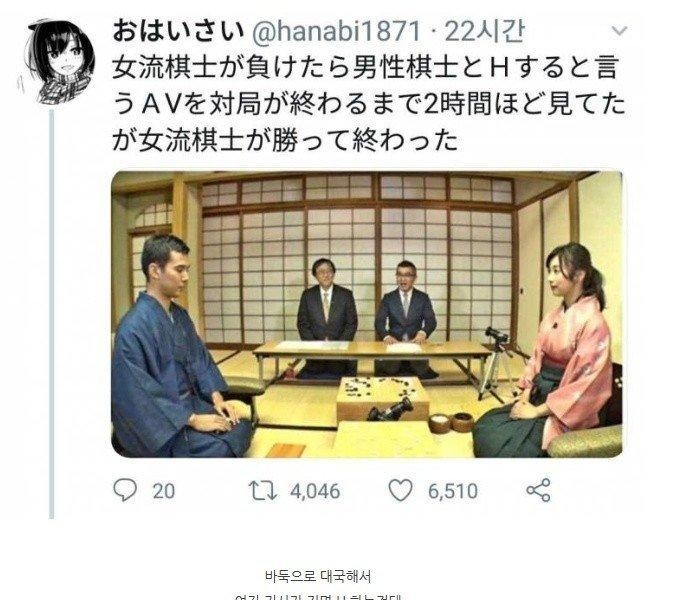Viewport: 673px width, 600px height.
Task: Click the @hanabi1871 handle
Action: [335, 32]
